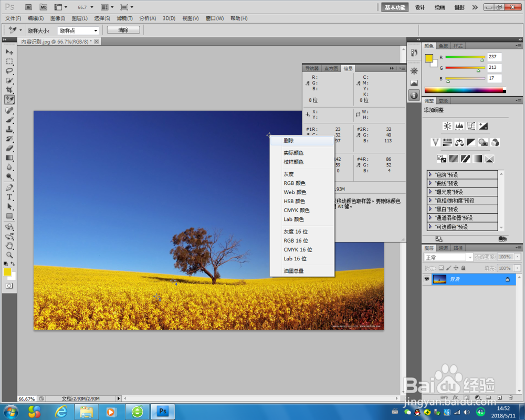
Task: Select the Zoom tool
Action: (x=9, y=255)
